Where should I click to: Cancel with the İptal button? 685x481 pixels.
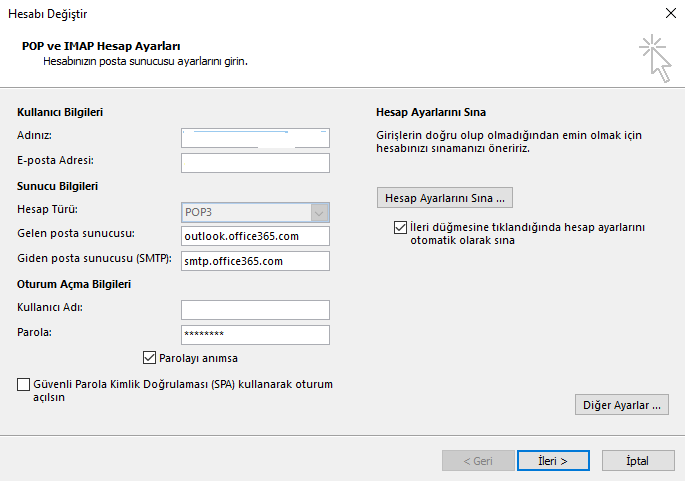[x=638, y=461]
